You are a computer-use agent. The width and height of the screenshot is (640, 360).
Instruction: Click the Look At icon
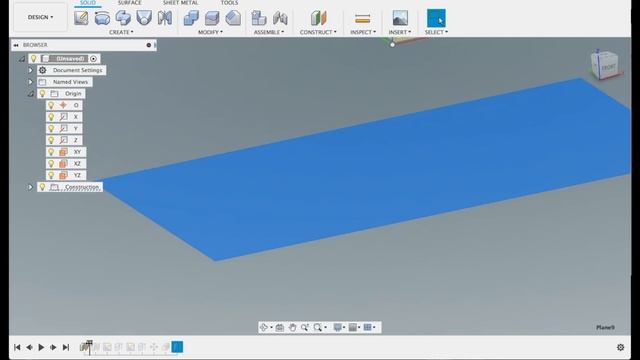pos(280,327)
